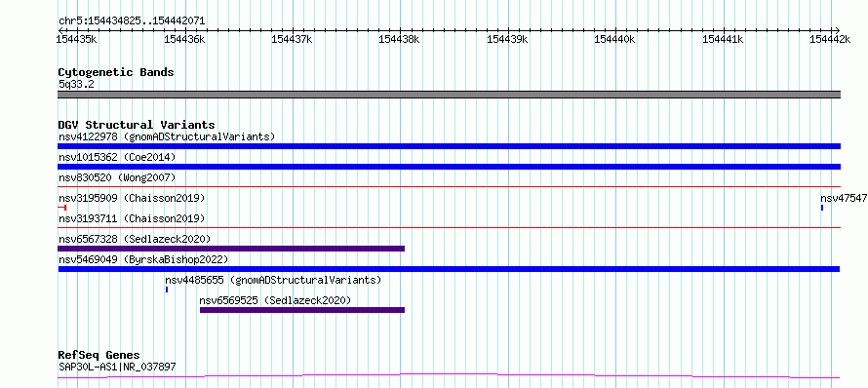The image size is (868, 388).
Task: Open the nsv3195909 (Chaisson2019) label
Action: pos(132,198)
